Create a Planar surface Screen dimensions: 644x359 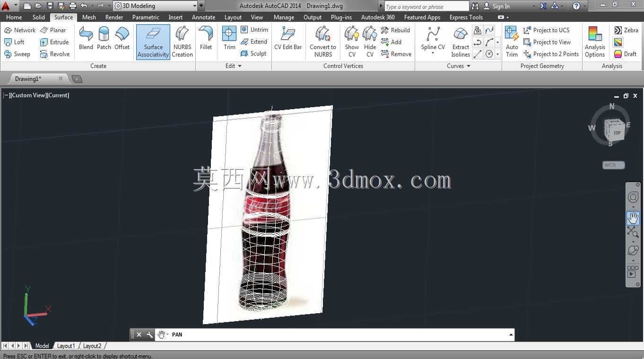pyautogui.click(x=53, y=30)
